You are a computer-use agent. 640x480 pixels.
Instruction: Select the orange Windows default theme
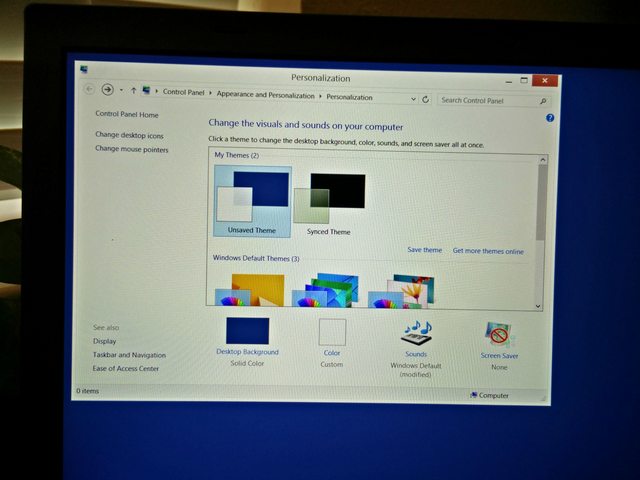coord(249,290)
